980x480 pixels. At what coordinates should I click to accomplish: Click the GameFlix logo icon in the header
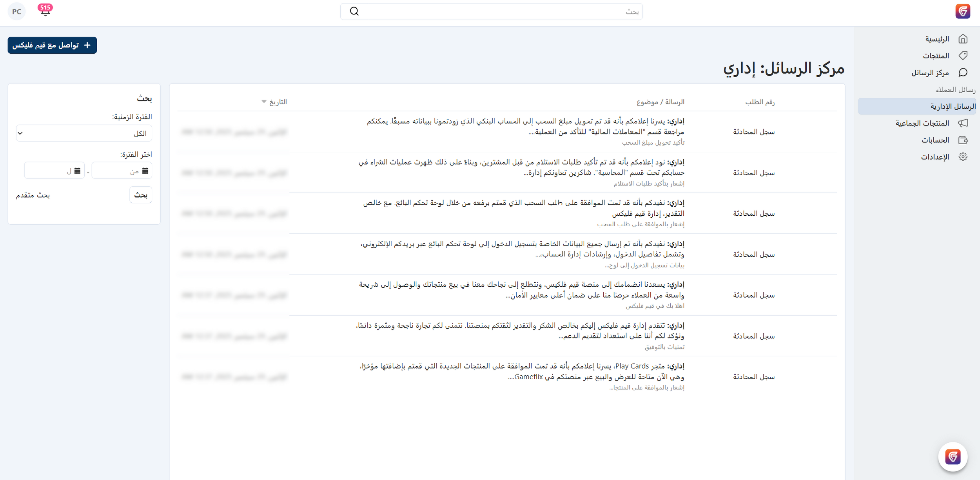point(962,11)
